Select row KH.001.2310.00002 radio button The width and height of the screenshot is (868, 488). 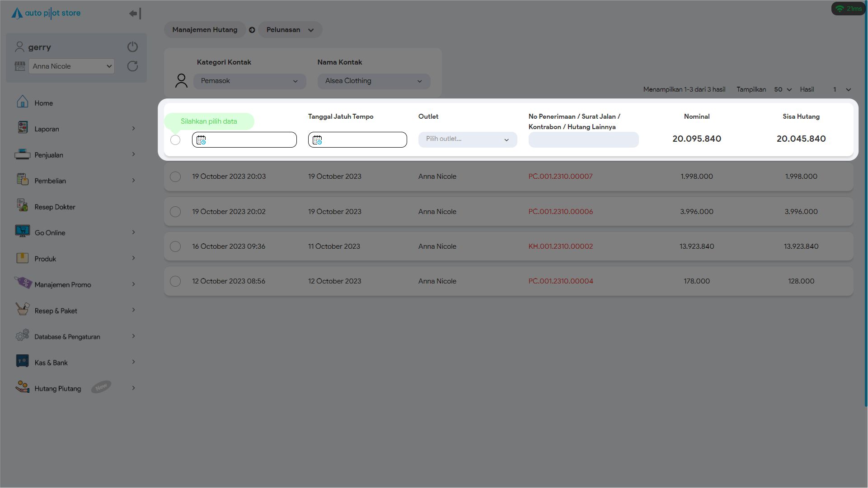point(175,247)
